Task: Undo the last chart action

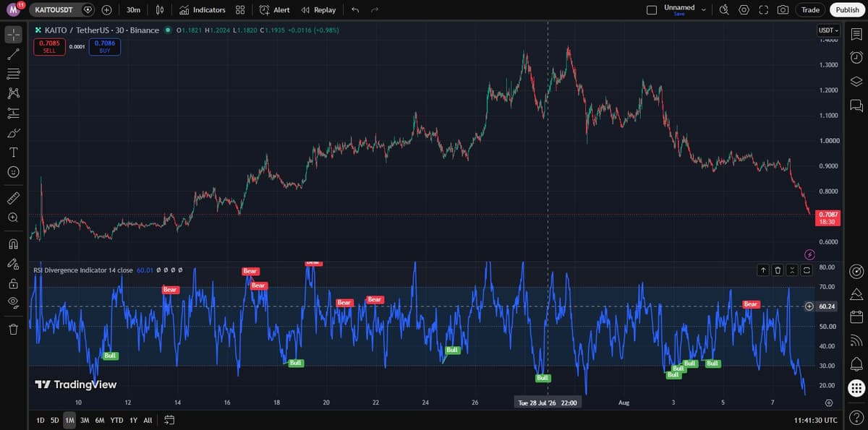Action: 354,10
